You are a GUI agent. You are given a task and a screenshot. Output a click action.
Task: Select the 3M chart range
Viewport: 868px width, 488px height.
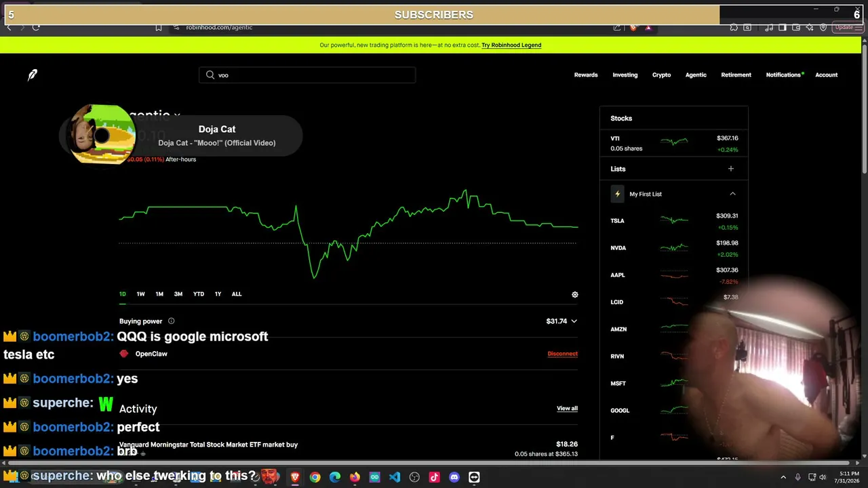(x=178, y=294)
